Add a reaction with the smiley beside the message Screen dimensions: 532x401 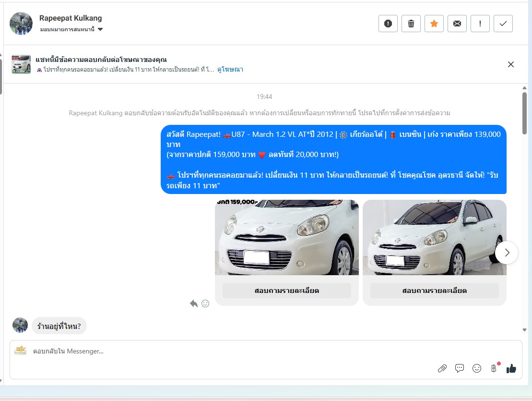point(205,304)
